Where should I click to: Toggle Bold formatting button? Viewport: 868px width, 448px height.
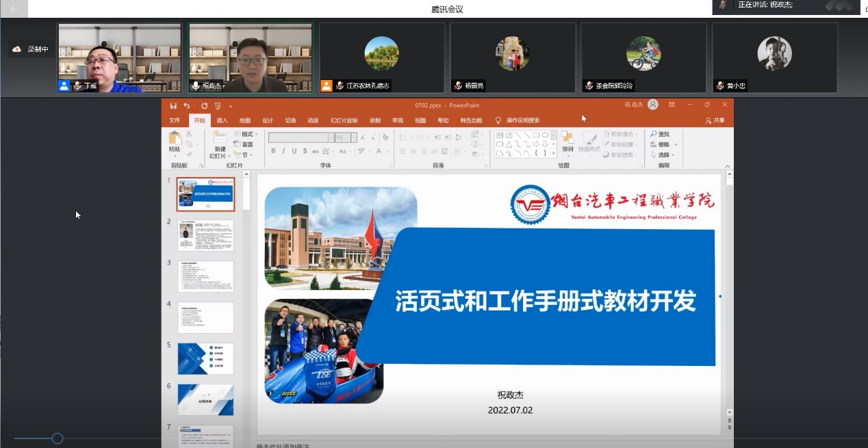273,151
